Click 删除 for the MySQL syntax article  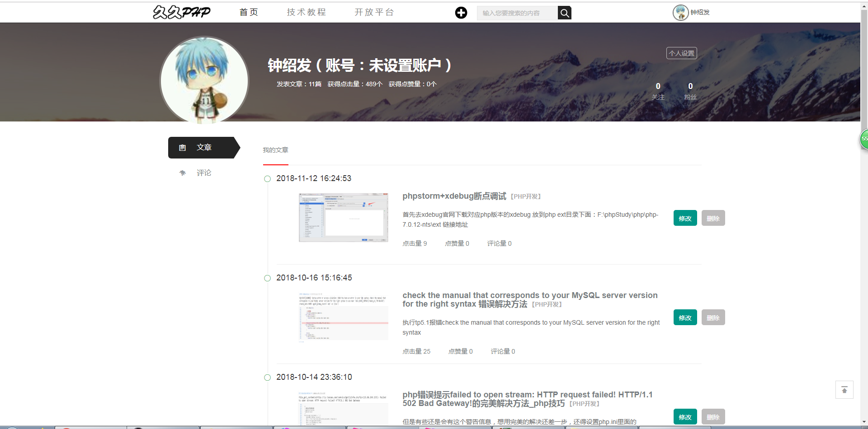point(713,317)
